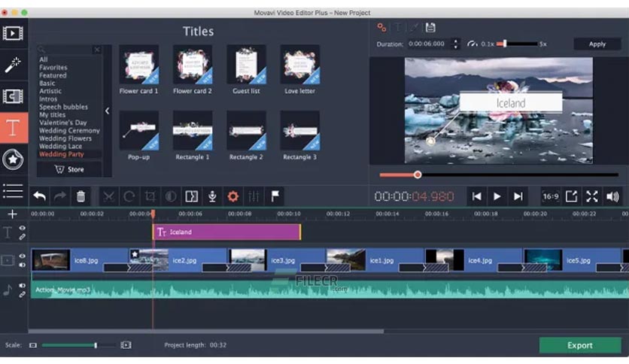Select the Speech bubbles category
The height and width of the screenshot is (364, 629).
63,107
